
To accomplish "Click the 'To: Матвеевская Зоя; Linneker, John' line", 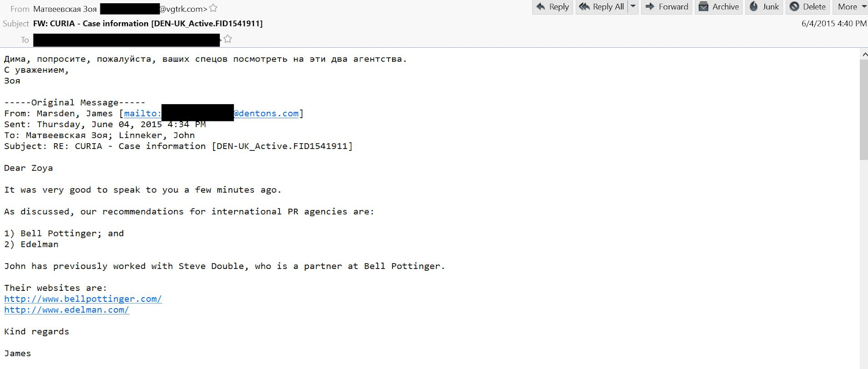I will point(99,135).
